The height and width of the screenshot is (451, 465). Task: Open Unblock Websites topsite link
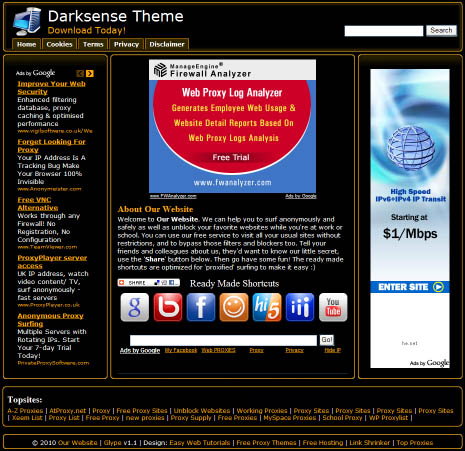tap(202, 411)
